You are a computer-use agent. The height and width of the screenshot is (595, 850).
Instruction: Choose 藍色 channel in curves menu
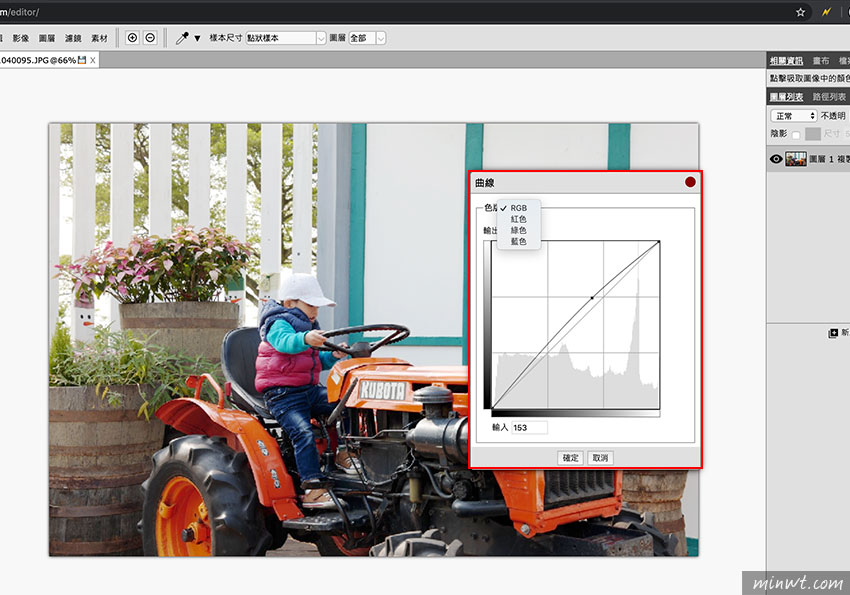point(519,242)
